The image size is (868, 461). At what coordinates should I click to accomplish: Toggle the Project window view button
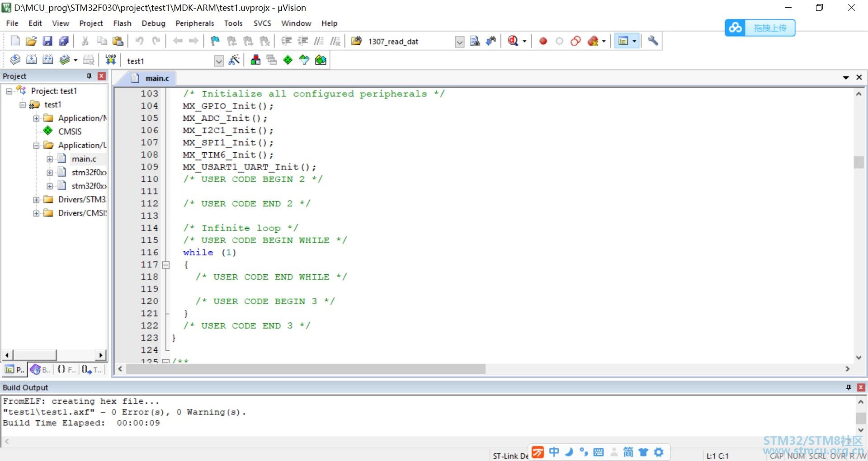coord(623,41)
